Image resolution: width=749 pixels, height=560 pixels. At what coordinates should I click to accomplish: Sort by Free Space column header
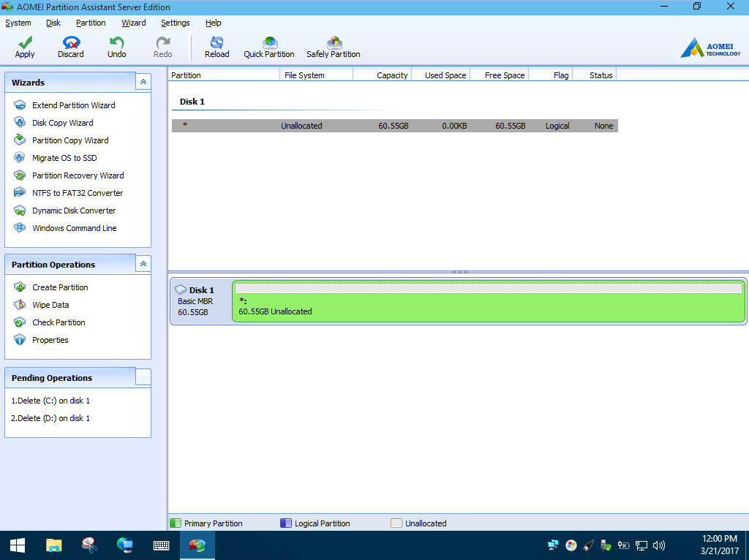[x=500, y=75]
